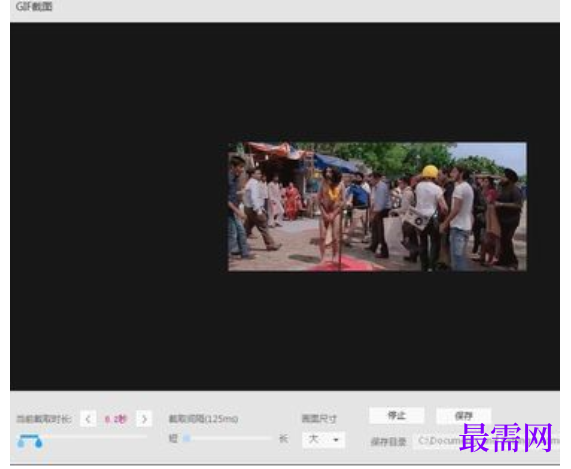Click the 停止 stop button
Image resolution: width=571 pixels, height=469 pixels.
click(x=397, y=415)
